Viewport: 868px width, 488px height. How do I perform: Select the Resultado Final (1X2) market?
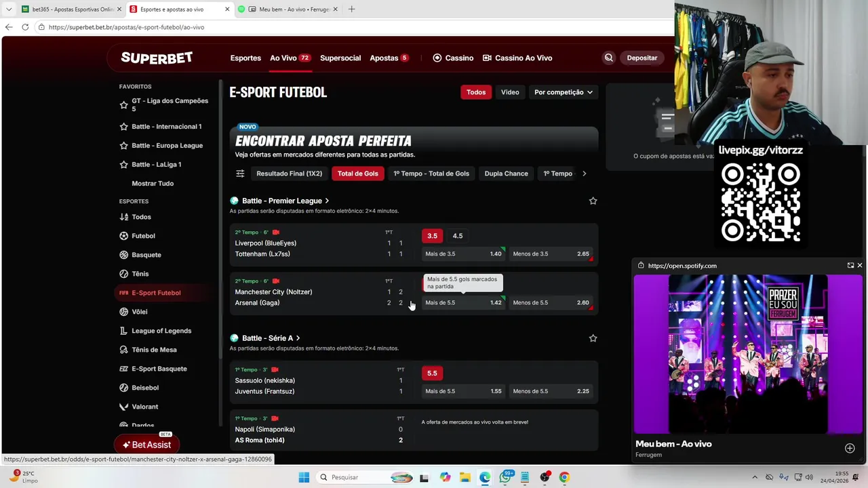pyautogui.click(x=290, y=174)
